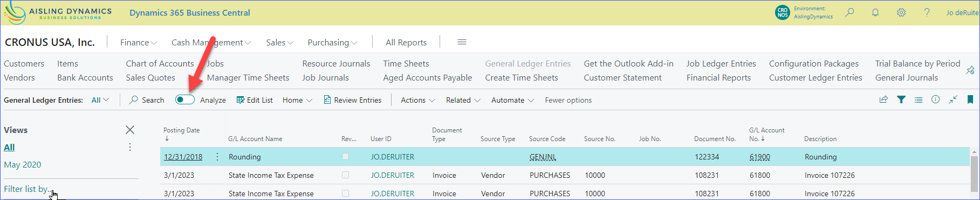Open Trial Balance by Period
Image resolution: width=980 pixels, height=200 pixels.
pos(917,64)
